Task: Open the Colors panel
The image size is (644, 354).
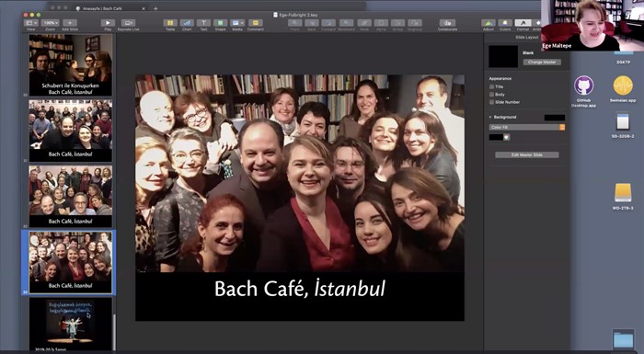Action: 505,23
